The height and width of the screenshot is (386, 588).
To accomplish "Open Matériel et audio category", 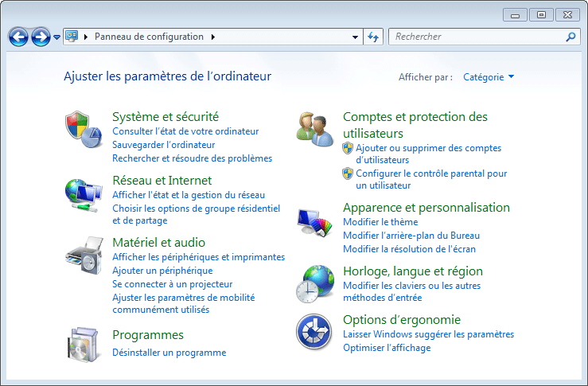I will tap(158, 242).
